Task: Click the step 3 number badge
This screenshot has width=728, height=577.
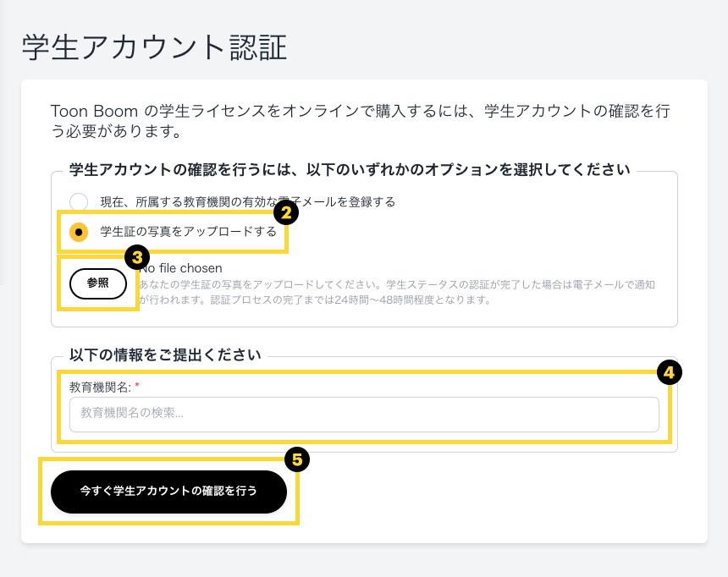Action: (137, 256)
